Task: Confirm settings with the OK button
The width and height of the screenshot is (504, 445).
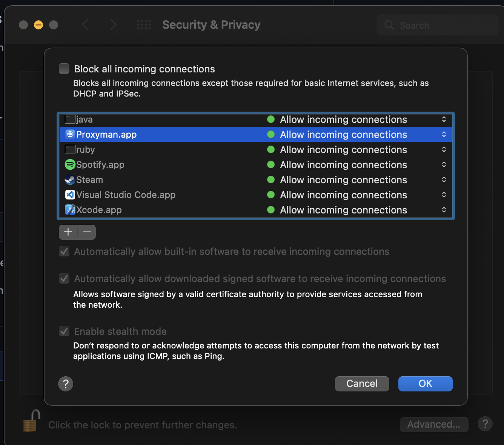Action: (425, 384)
